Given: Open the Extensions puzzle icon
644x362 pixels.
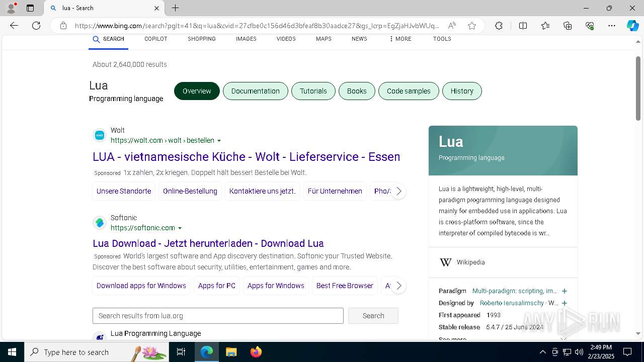Looking at the screenshot, I should coord(499,26).
